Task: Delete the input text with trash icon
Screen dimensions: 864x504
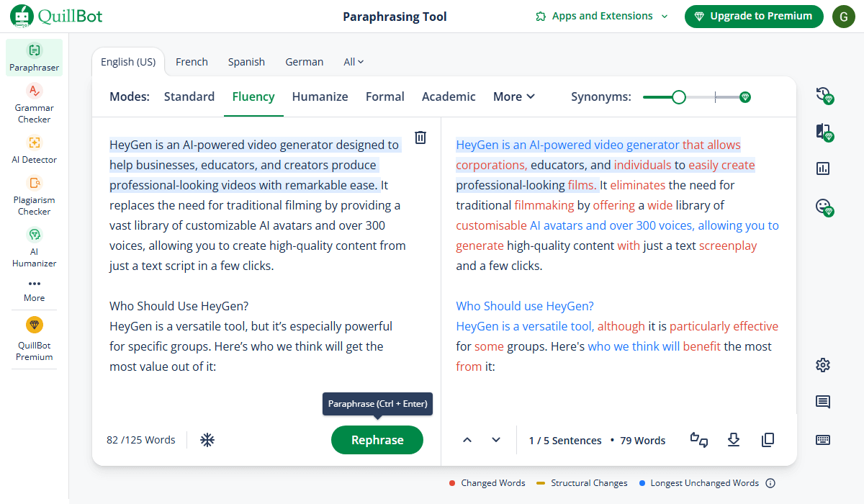Action: pyautogui.click(x=420, y=138)
